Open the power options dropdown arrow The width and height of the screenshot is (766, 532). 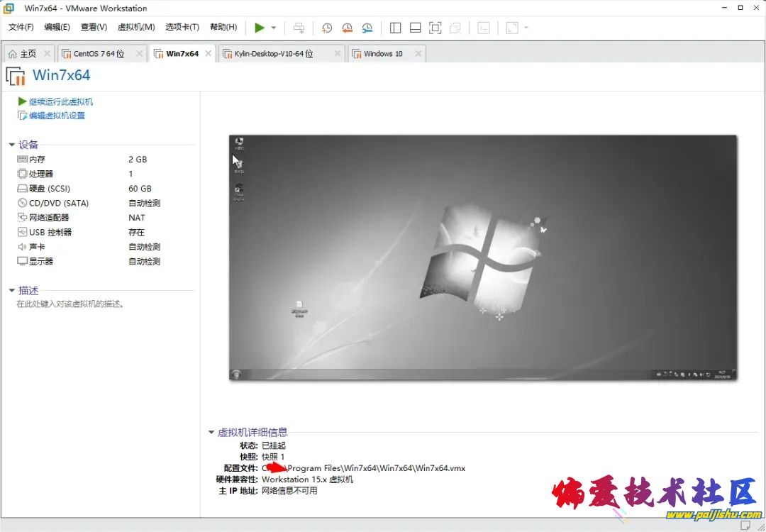tap(274, 28)
